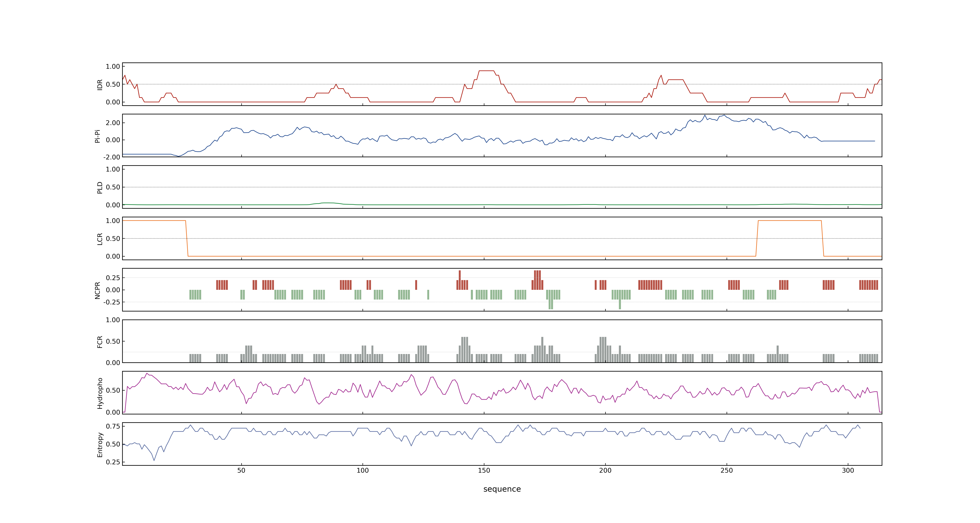Click the tallest red NCPR bar near residue 173
This screenshot has width=980, height=523.
tap(537, 280)
